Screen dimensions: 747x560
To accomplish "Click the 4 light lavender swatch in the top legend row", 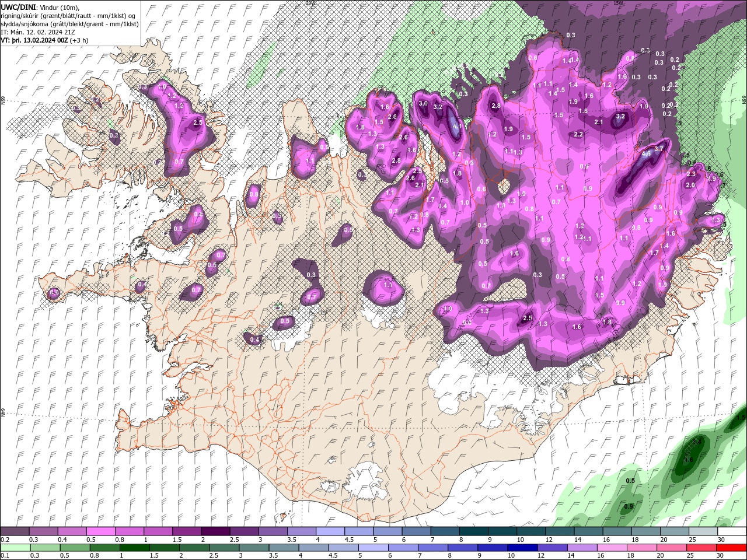I will pos(330,531).
